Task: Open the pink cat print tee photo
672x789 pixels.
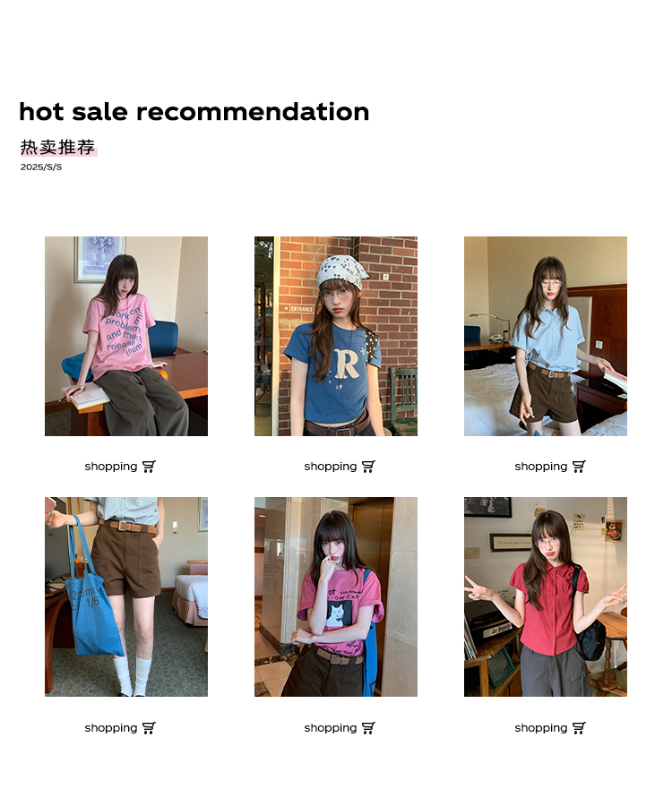Action: click(336, 596)
